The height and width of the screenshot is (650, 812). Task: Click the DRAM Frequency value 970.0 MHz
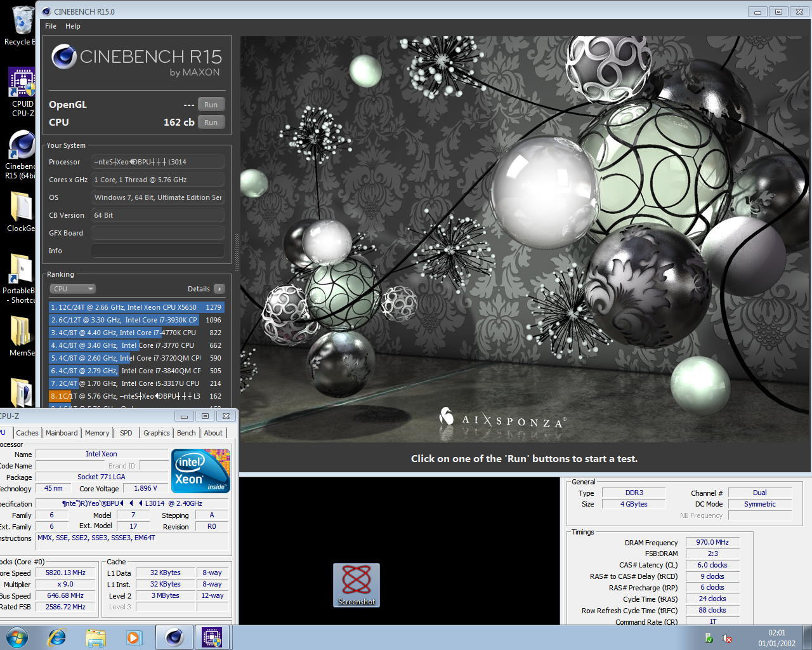pos(712,542)
